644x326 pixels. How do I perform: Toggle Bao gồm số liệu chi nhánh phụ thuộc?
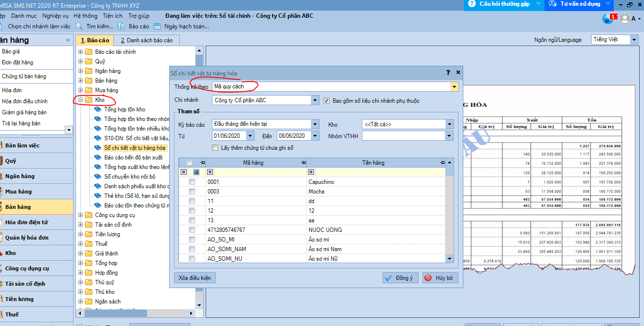click(x=327, y=101)
